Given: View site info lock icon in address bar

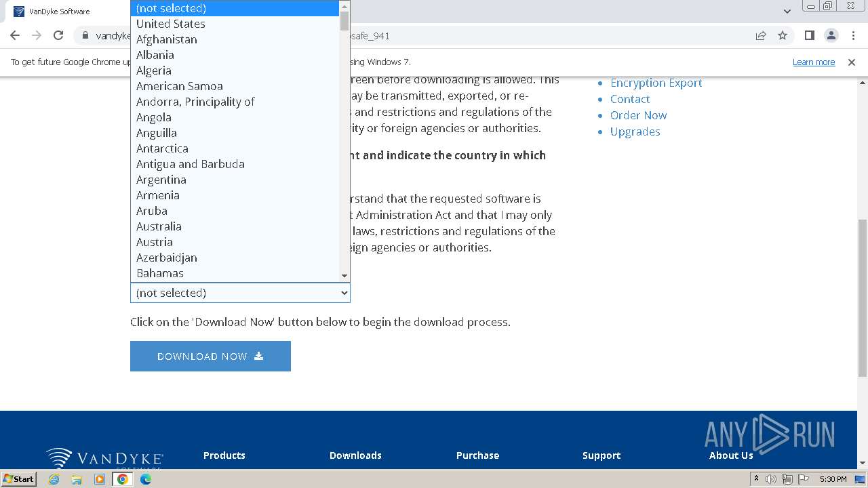Looking at the screenshot, I should tap(85, 35).
